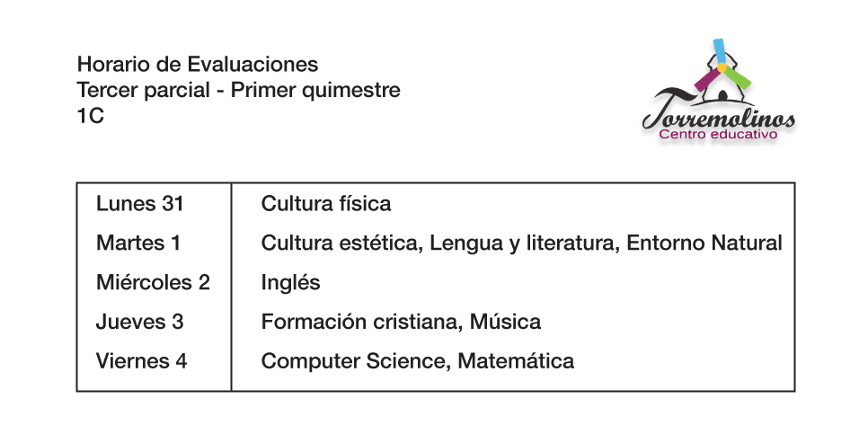868x425 pixels.
Task: Select the 'Jueves 3' day cell
Action: (x=139, y=322)
